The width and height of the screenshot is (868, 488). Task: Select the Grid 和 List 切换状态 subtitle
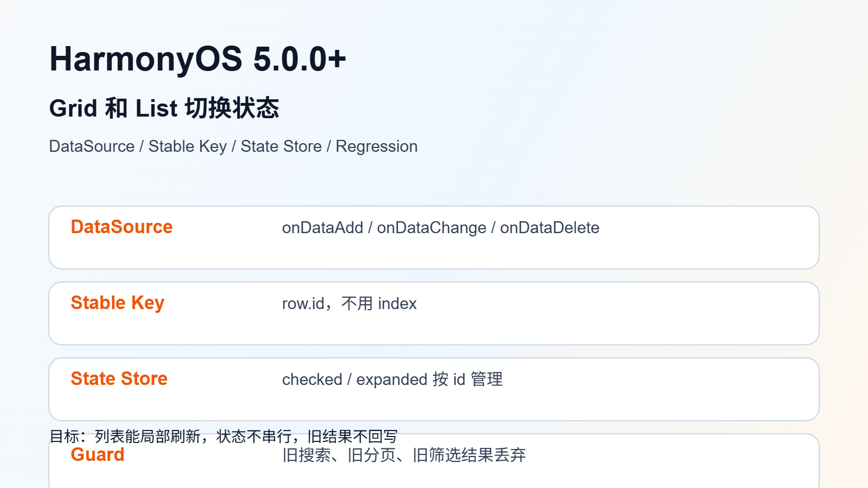point(164,108)
